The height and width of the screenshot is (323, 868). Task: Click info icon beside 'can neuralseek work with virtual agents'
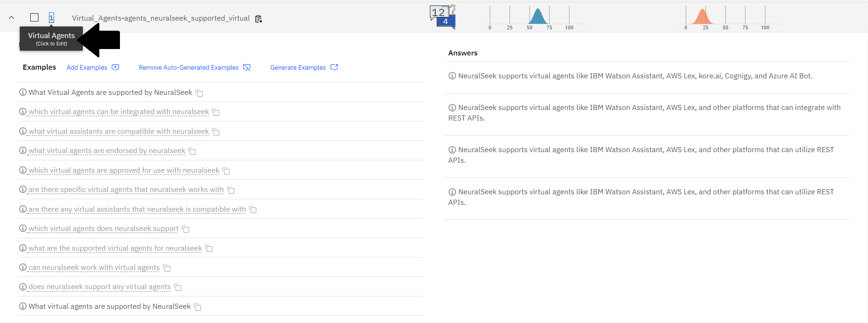(x=23, y=267)
